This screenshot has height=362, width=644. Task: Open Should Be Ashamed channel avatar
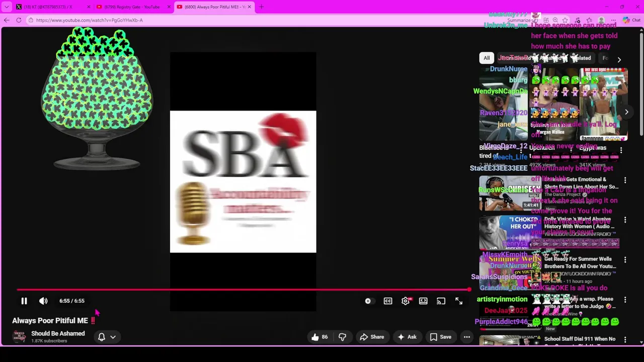pos(19,336)
